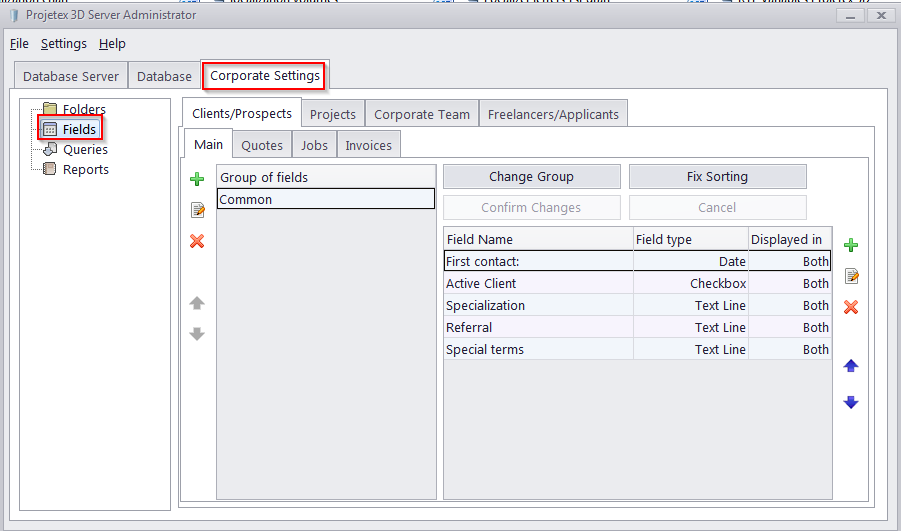Click the green plus icon to add field
The width and height of the screenshot is (901, 531).
[851, 245]
